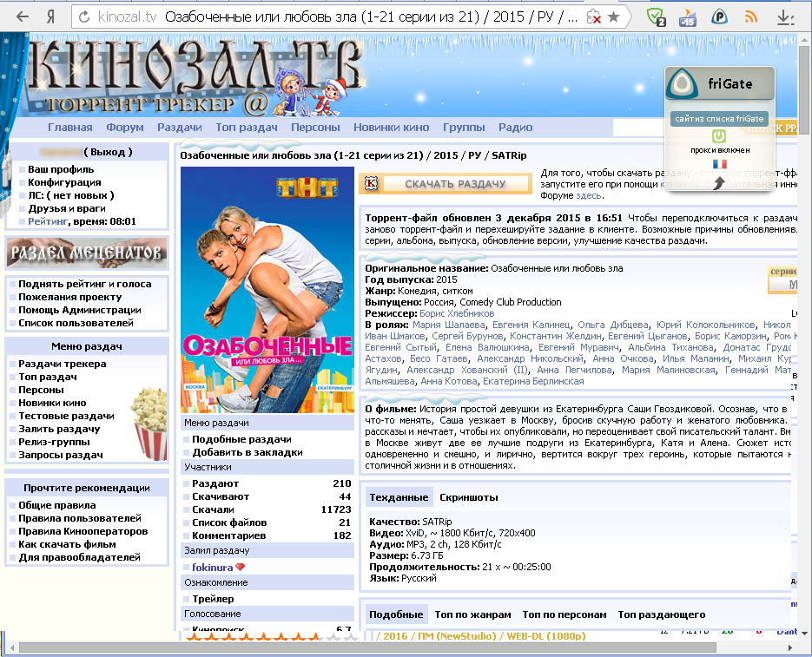The height and width of the screenshot is (657, 812).
Task: Open Запросы раздач link
Action: tap(61, 455)
